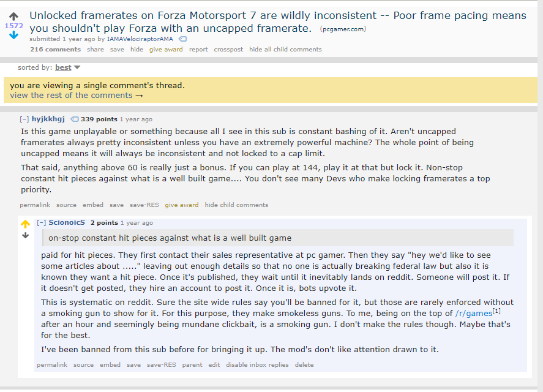Open the /r/games link in comment
The image size is (543, 392).
474,313
